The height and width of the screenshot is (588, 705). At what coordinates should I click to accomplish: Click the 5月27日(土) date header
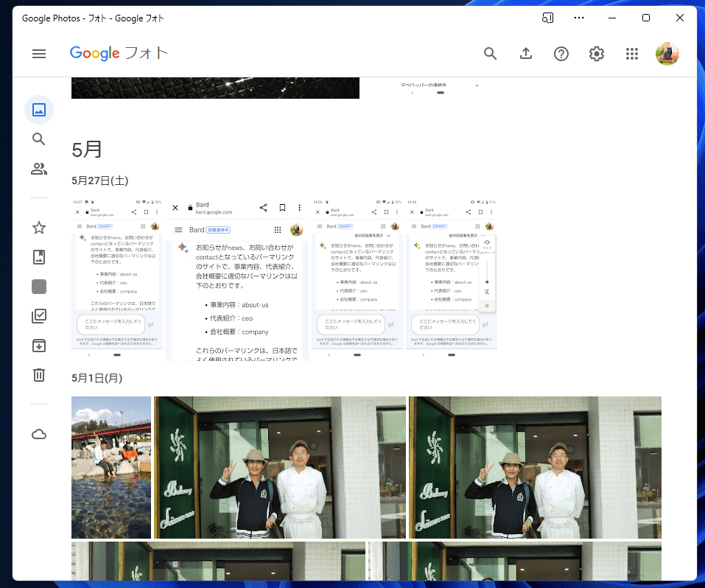(99, 181)
